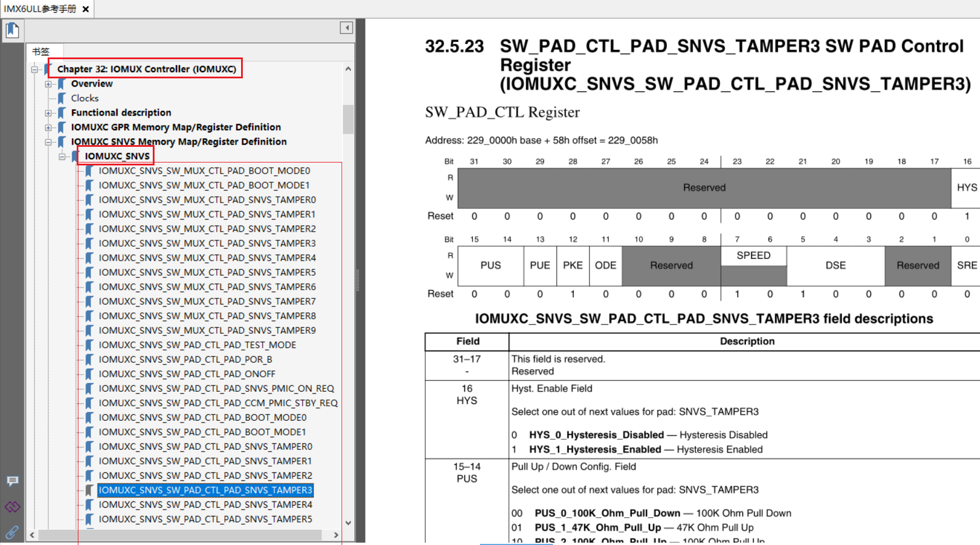Select the IOMUXC_SNVS bookmark
This screenshot has height=545, width=980.
[x=117, y=156]
